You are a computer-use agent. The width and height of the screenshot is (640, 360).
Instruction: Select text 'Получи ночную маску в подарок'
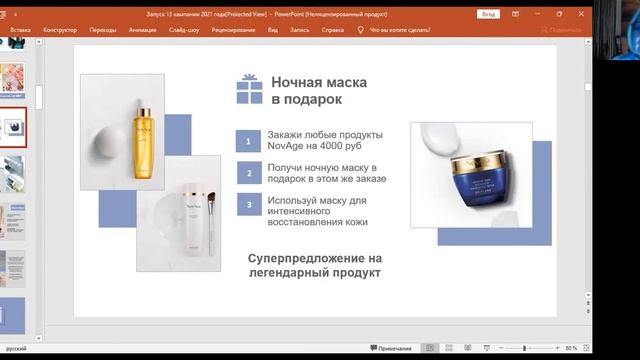(x=327, y=173)
